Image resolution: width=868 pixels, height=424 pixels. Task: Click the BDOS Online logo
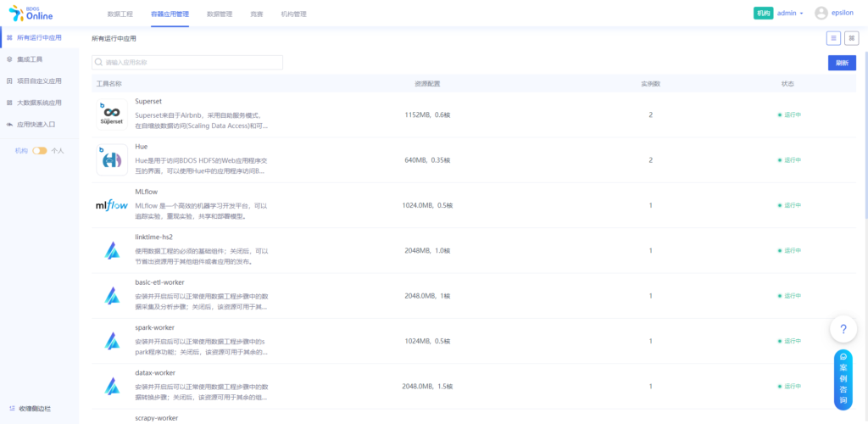[31, 14]
